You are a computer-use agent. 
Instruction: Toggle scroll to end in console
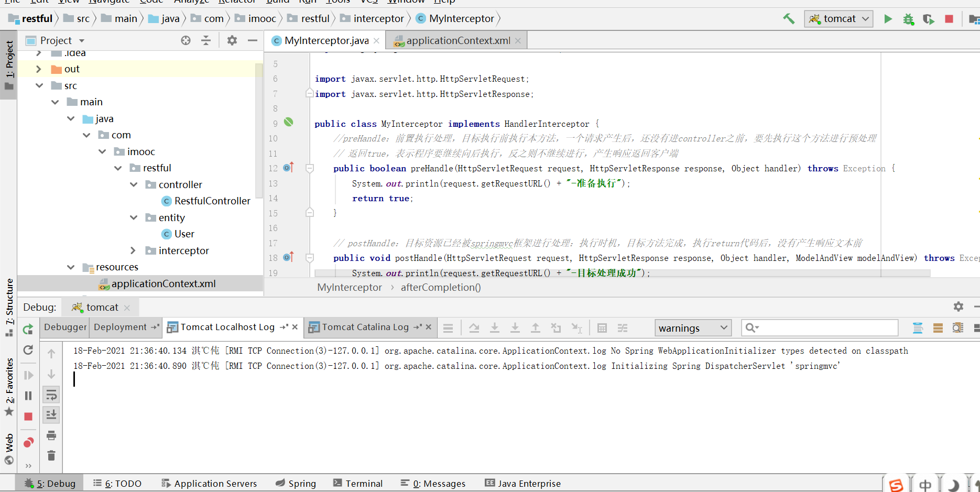coord(51,415)
